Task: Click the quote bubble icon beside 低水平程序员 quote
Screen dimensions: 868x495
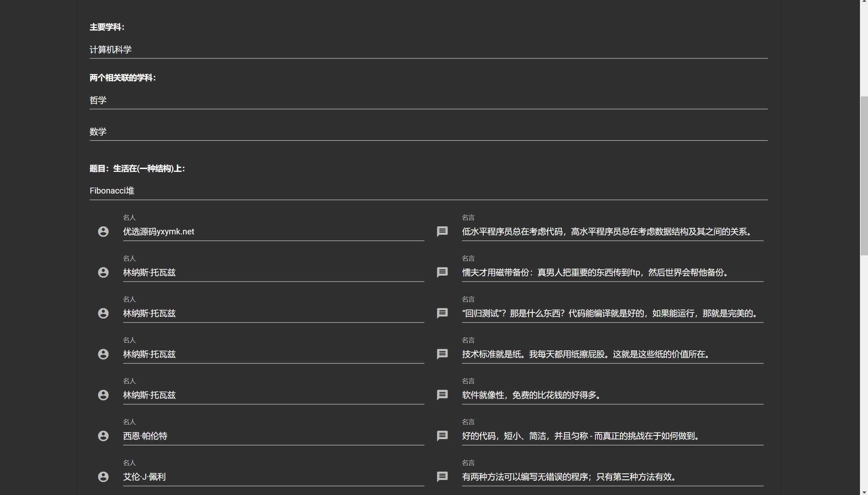Action: coord(442,231)
